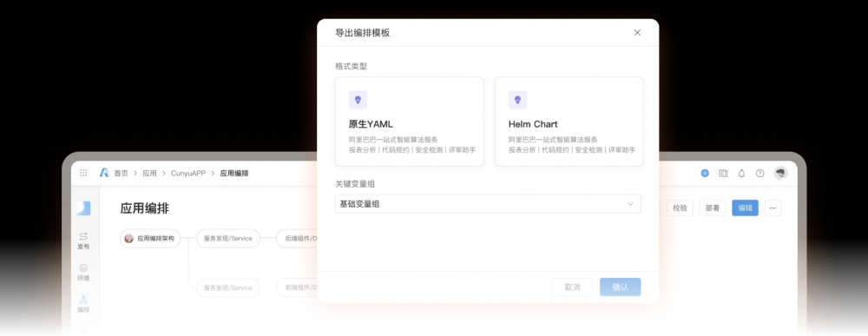This screenshot has width=868, height=336.
Task: Close the 导出编排模板 dialog
Action: 637,33
